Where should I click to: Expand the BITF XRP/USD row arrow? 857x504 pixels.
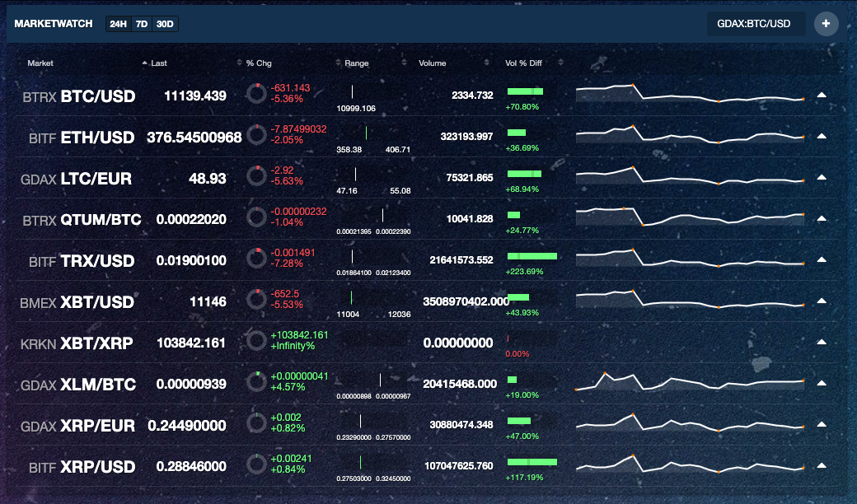tap(822, 466)
